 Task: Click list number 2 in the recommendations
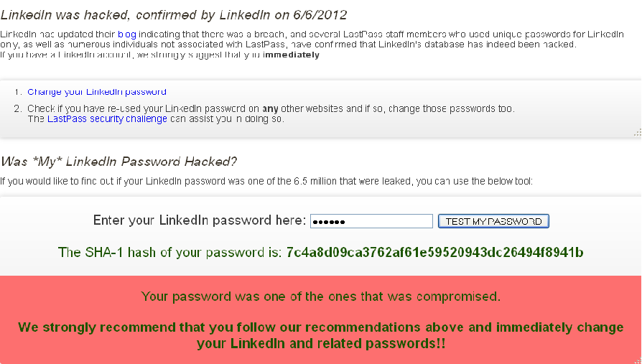(x=17, y=109)
